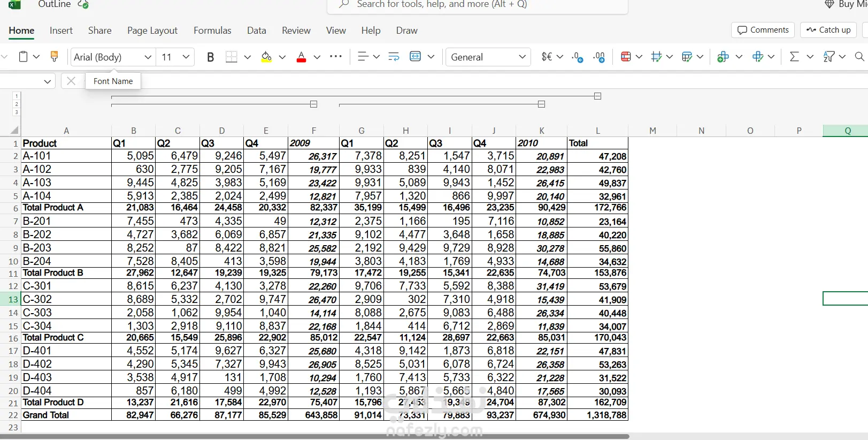Select the Total Product A cell
868x440 pixels.
click(66, 208)
